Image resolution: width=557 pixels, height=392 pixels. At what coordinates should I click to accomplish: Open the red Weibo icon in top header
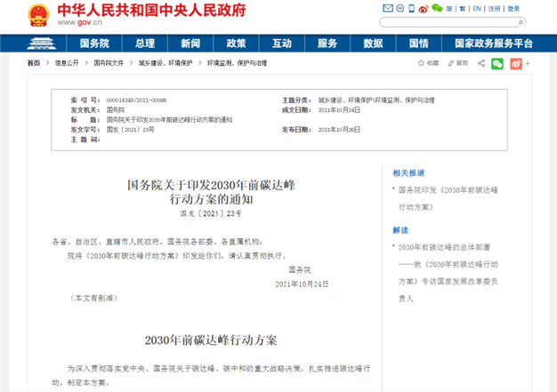coord(423,9)
